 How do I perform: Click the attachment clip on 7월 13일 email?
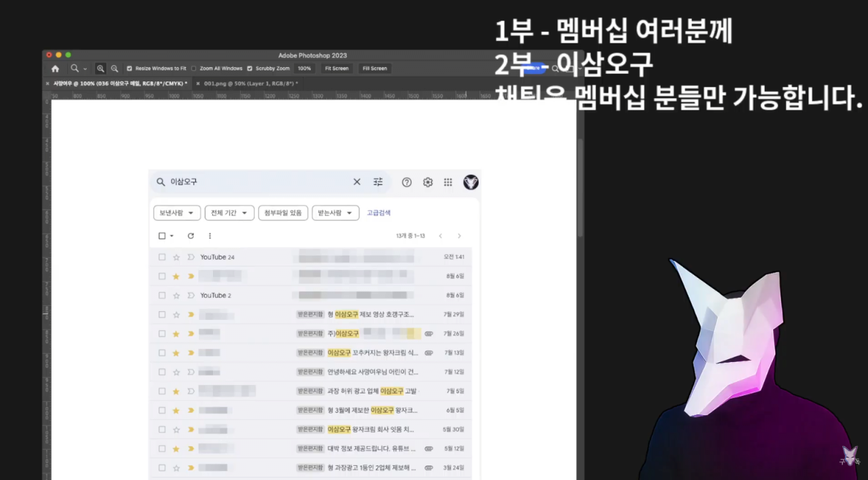(x=429, y=353)
